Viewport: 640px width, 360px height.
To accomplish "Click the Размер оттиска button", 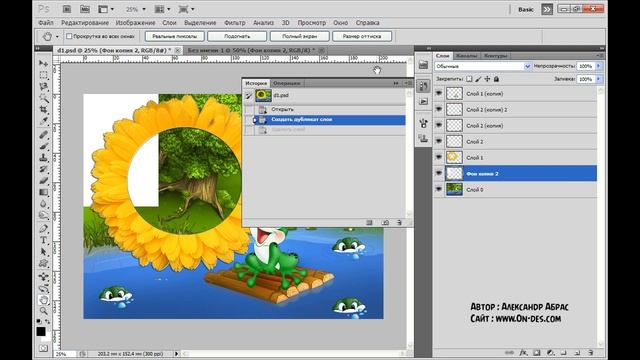I will 362,36.
